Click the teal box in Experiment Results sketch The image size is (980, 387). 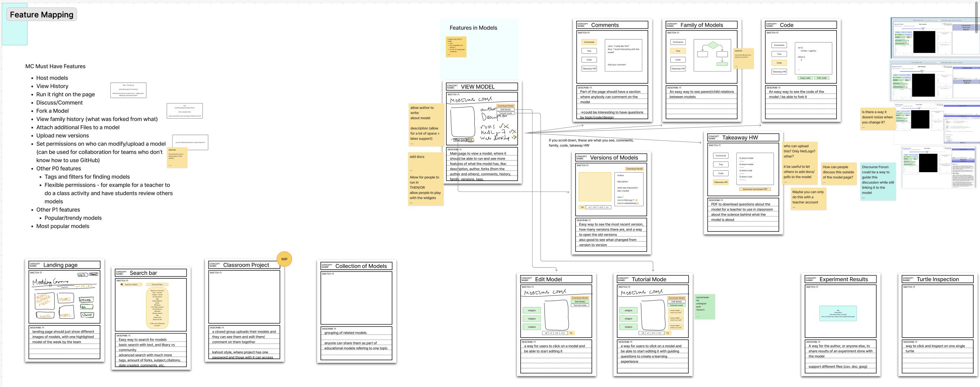click(x=838, y=313)
